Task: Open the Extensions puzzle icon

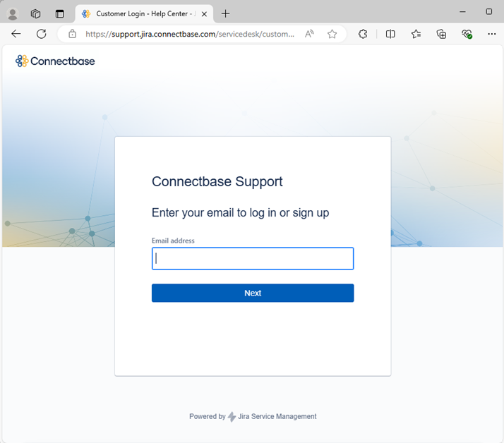Action: click(363, 34)
